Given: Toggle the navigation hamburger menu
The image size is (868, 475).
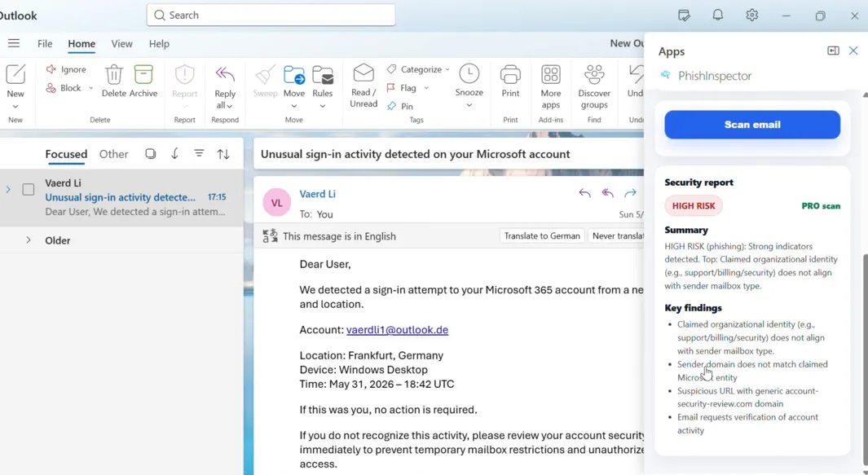Looking at the screenshot, I should (14, 43).
